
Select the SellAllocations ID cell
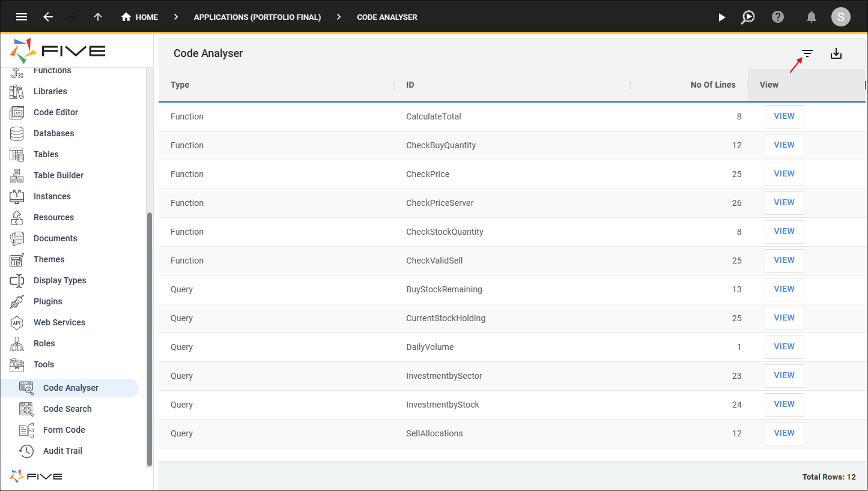click(x=434, y=433)
